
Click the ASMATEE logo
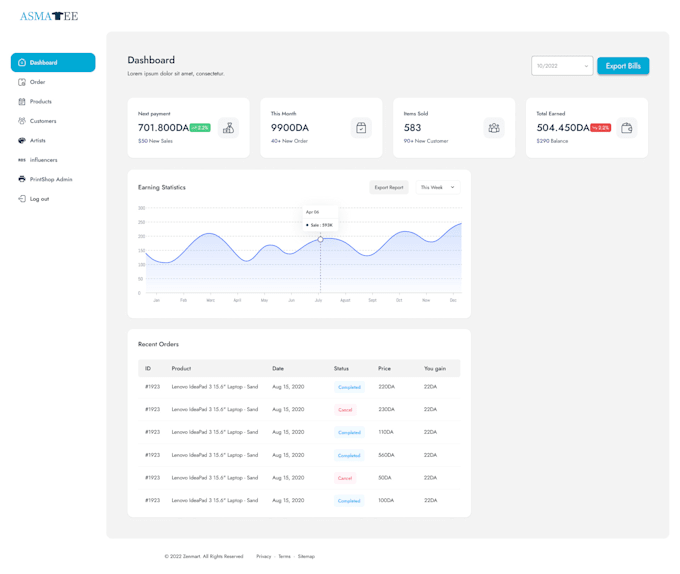[49, 16]
